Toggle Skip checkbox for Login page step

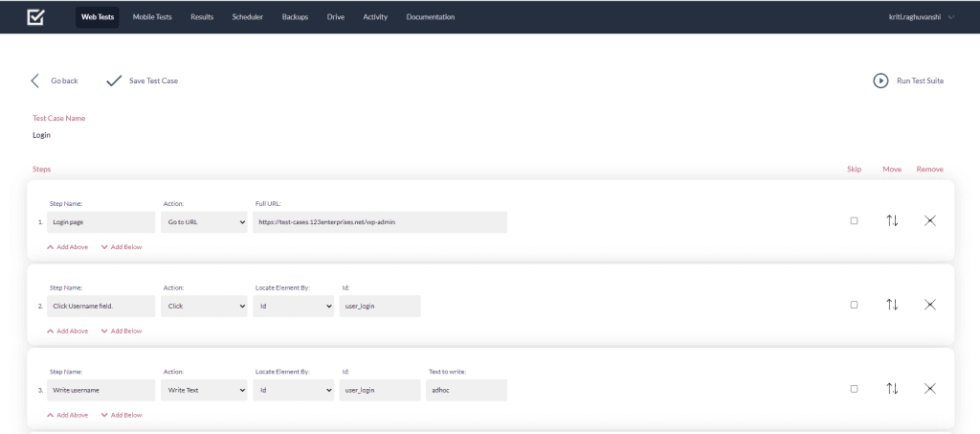point(854,220)
